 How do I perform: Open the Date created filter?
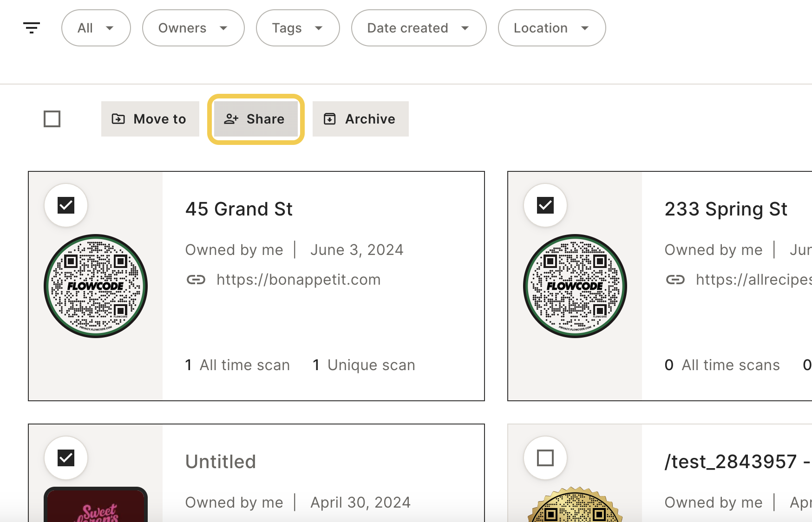coord(419,28)
